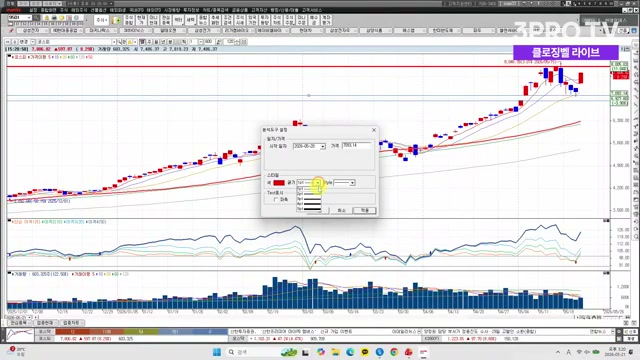Select the 4pt line thickness option
Image resolution: width=640 pixels, height=360 pixels.
(309, 204)
